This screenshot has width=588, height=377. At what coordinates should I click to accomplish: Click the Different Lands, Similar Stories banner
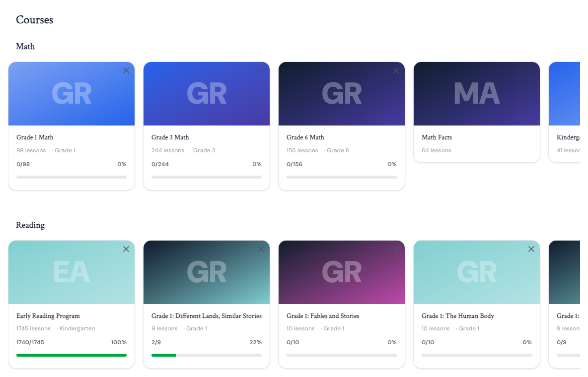[x=207, y=272]
